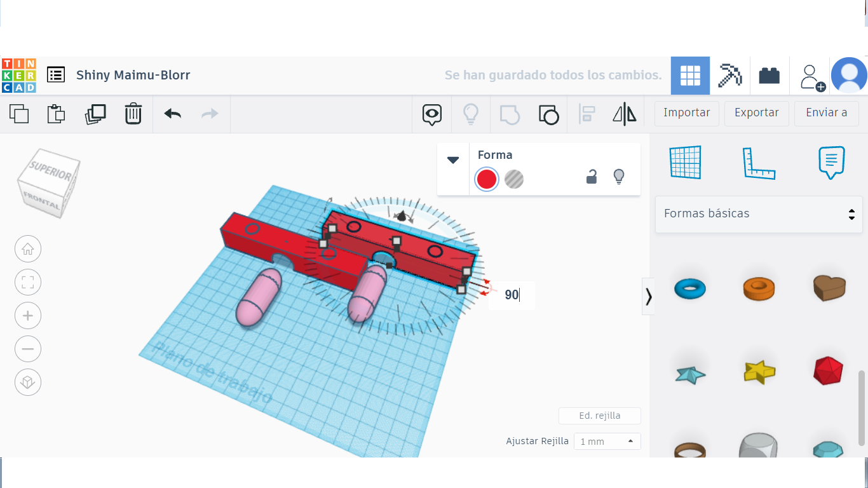The height and width of the screenshot is (488, 868).
Task: Open the user profile avatar
Action: 849,76
